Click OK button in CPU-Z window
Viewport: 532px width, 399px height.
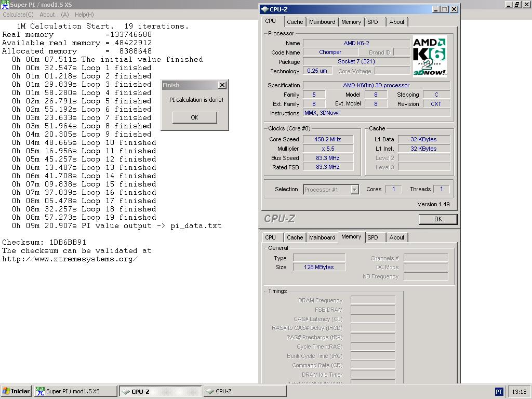pyautogui.click(x=438, y=219)
